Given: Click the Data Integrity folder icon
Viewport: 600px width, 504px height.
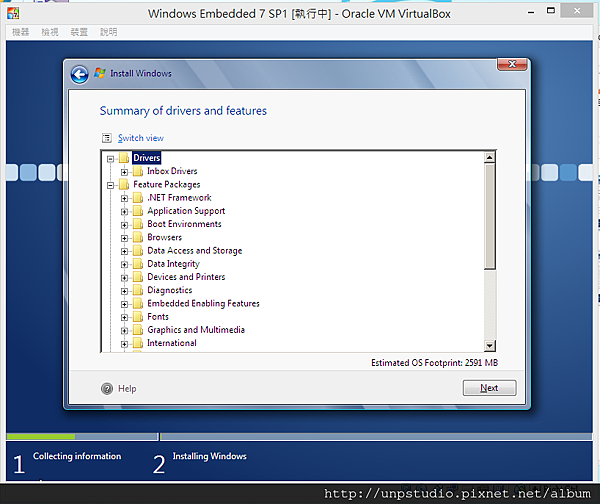Looking at the screenshot, I should [x=138, y=264].
